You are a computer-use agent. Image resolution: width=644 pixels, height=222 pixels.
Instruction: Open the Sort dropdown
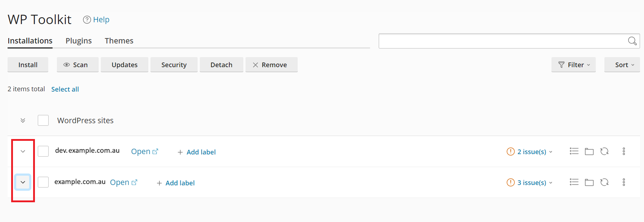(x=622, y=65)
